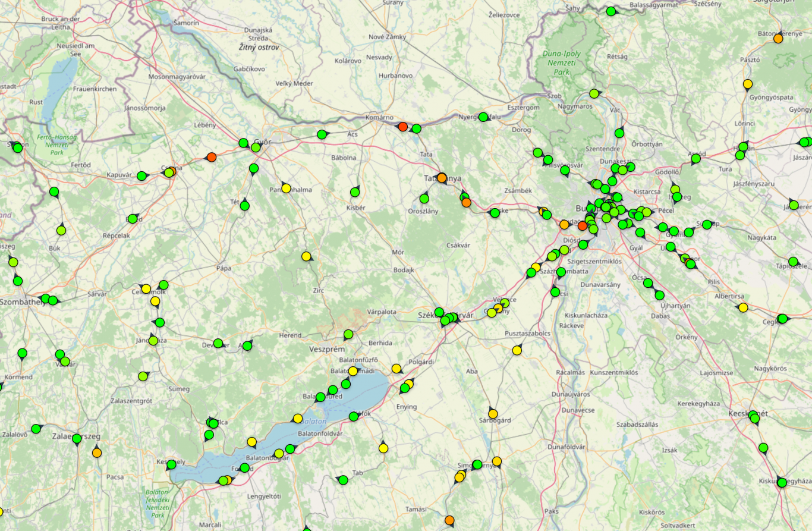Open the orange marker at Sárbogárd

click(x=493, y=413)
